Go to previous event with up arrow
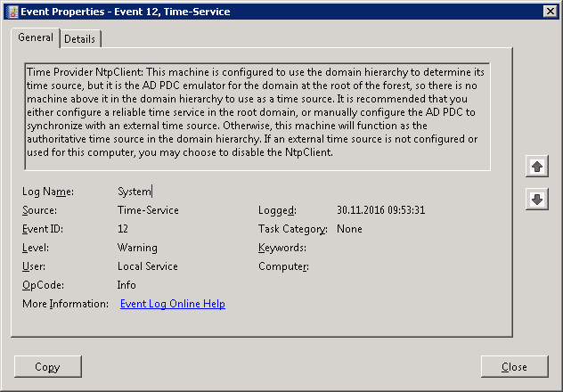563x392 pixels. (x=536, y=167)
